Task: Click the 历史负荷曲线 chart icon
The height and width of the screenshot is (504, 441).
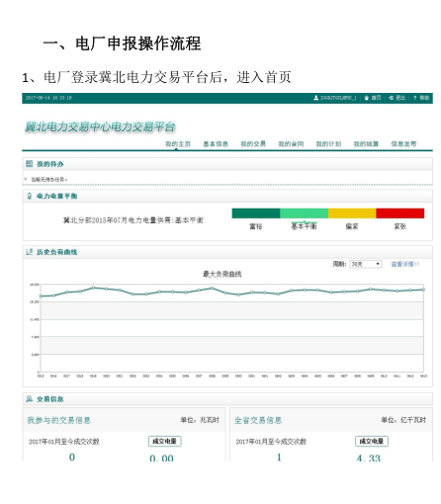Action: (x=30, y=252)
